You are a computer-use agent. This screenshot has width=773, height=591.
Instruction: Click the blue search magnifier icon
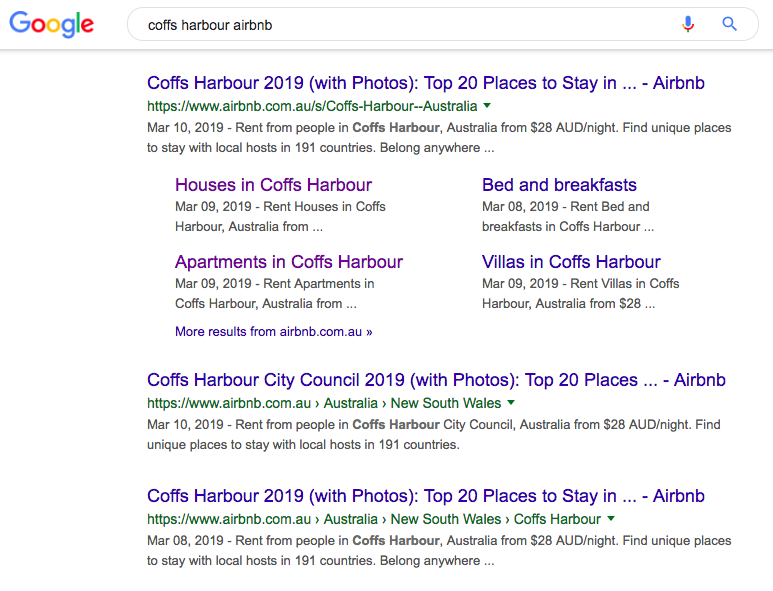point(729,24)
